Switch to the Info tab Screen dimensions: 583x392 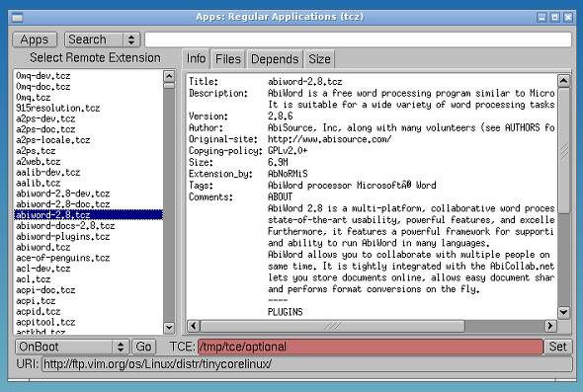[196, 58]
